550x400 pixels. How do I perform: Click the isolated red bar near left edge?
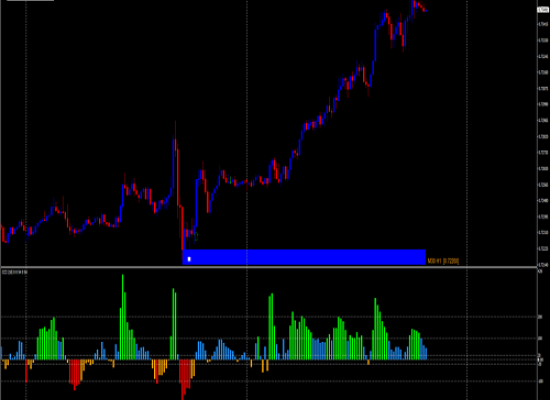tap(26, 371)
